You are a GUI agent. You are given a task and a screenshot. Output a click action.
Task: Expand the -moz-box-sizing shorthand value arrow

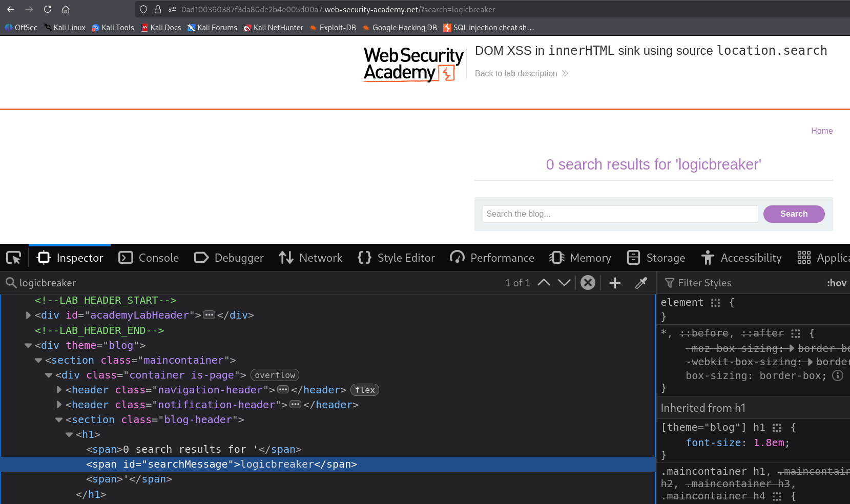[x=792, y=348]
